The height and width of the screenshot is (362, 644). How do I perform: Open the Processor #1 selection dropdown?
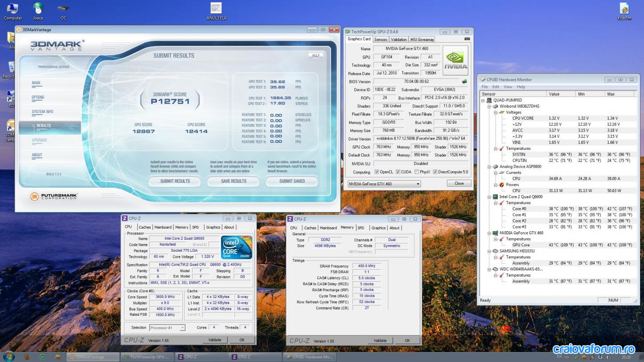pyautogui.click(x=167, y=328)
